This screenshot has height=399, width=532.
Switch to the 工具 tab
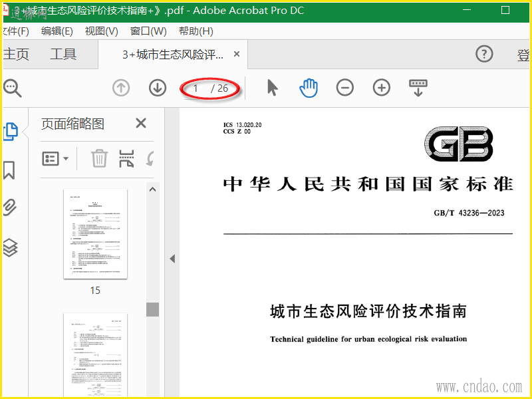[63, 55]
